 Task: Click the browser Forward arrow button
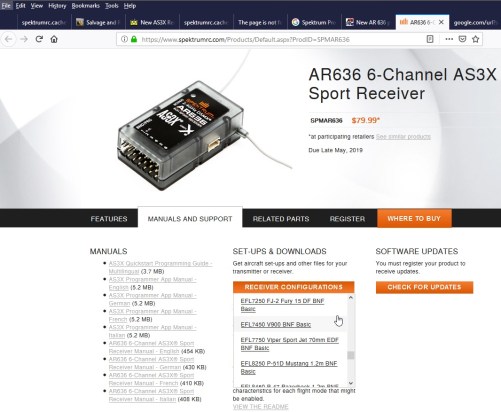click(24, 39)
